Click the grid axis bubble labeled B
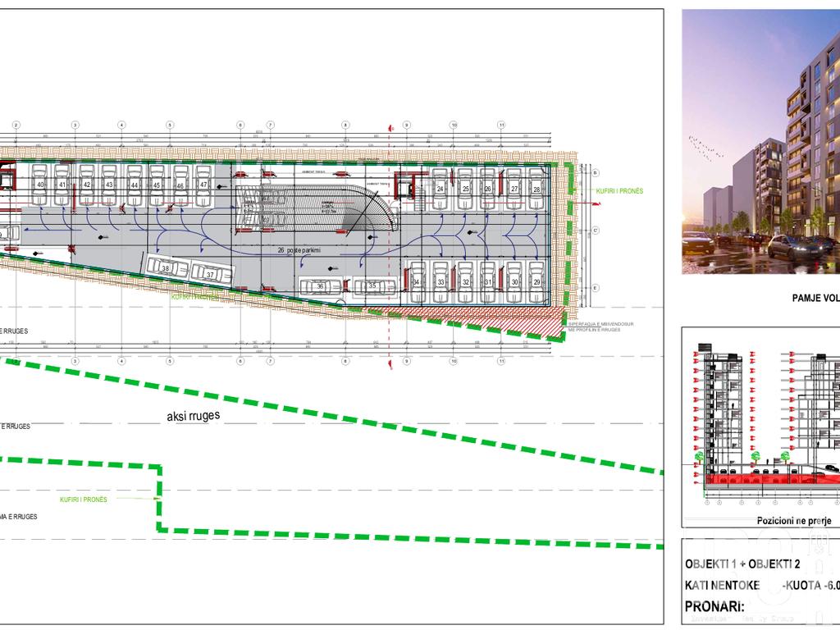This screenshot has width=840, height=630. click(595, 173)
